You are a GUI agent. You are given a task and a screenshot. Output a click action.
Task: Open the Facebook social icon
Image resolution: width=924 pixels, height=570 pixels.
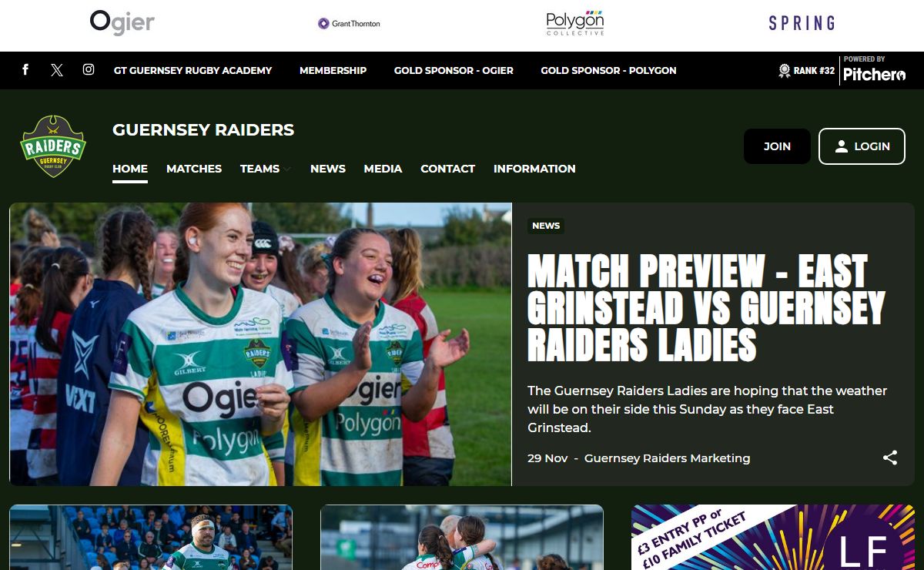point(25,70)
